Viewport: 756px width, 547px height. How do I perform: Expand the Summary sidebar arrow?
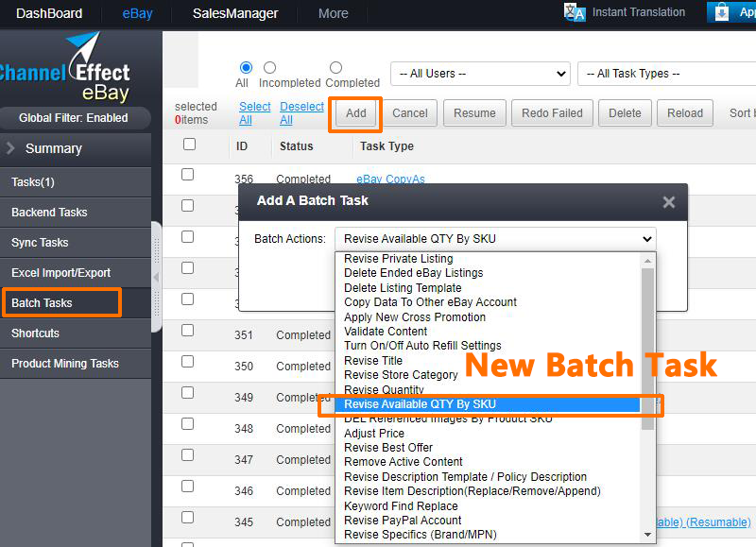[x=10, y=148]
